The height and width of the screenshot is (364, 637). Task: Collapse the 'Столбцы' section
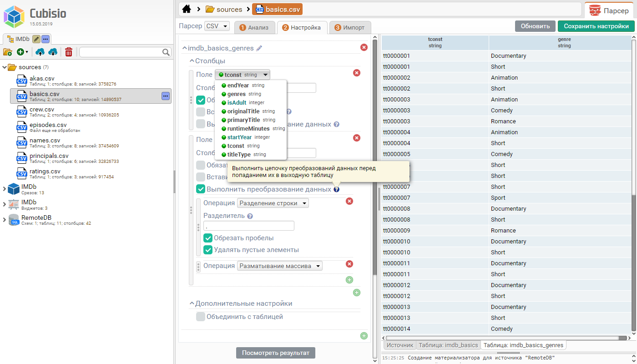pos(192,61)
